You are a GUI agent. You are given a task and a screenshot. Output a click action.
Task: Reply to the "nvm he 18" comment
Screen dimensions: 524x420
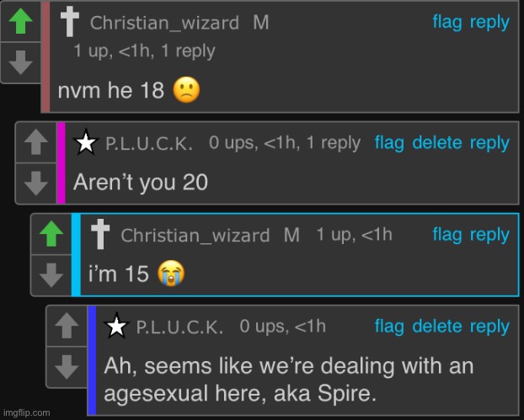tap(489, 23)
